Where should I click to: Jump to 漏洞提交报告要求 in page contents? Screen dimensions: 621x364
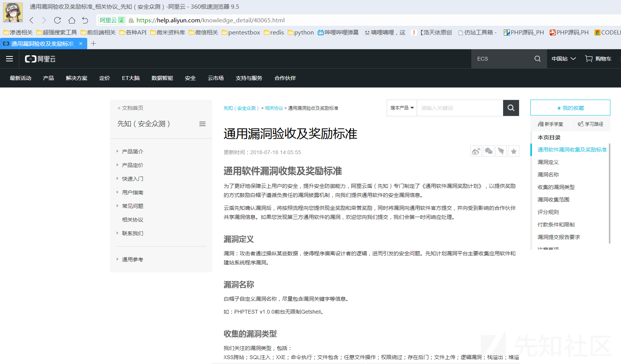pyautogui.click(x=559, y=237)
